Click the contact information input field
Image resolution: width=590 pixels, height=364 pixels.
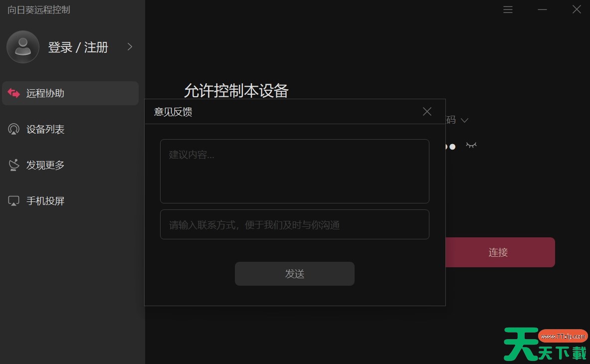(294, 225)
